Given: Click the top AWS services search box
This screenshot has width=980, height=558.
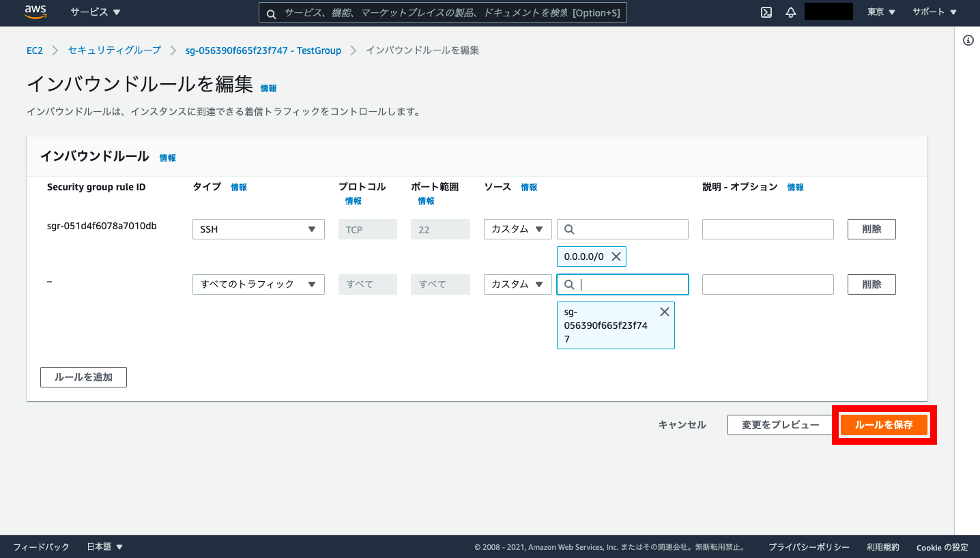Looking at the screenshot, I should tap(442, 13).
